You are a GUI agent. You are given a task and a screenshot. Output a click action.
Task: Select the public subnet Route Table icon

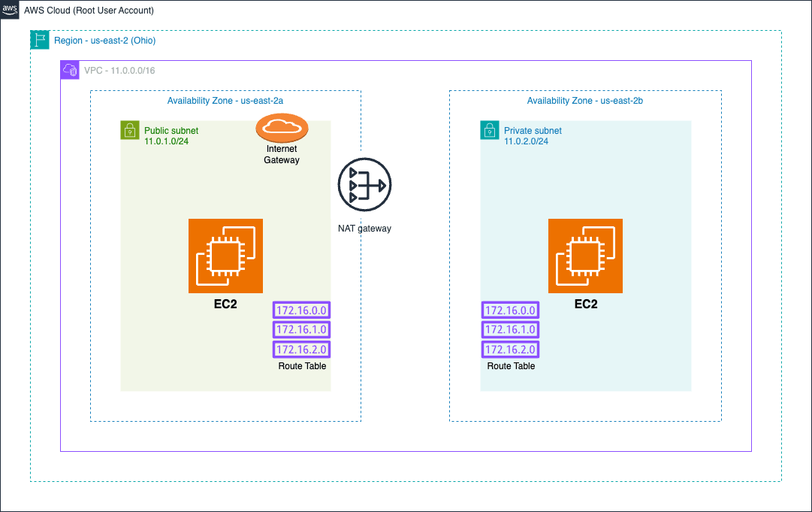pyautogui.click(x=301, y=329)
